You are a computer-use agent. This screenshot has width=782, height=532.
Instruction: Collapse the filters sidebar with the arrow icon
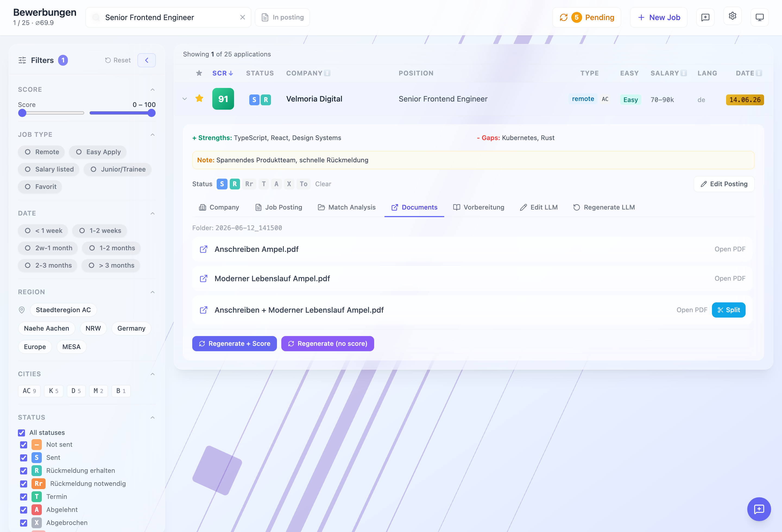(x=147, y=60)
